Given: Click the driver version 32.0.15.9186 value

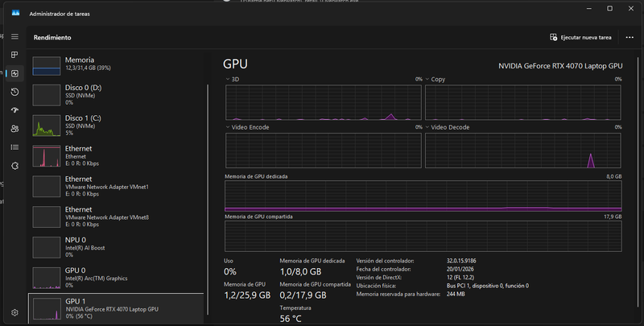Looking at the screenshot, I should [461, 261].
